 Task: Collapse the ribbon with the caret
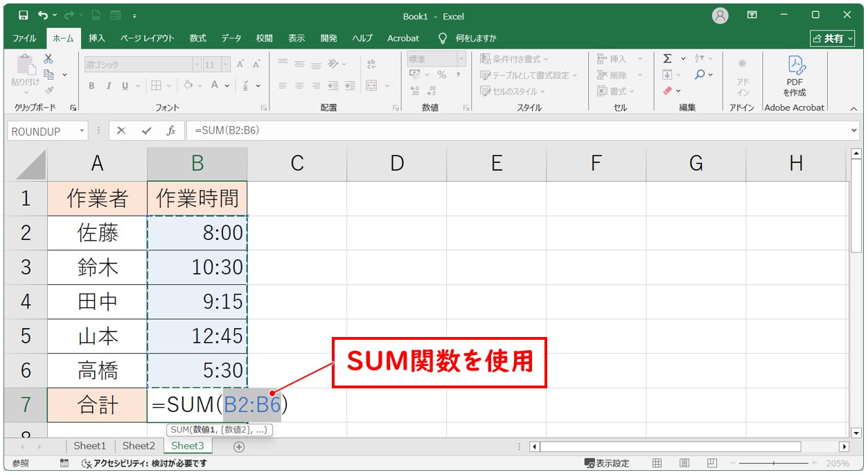pyautogui.click(x=853, y=108)
